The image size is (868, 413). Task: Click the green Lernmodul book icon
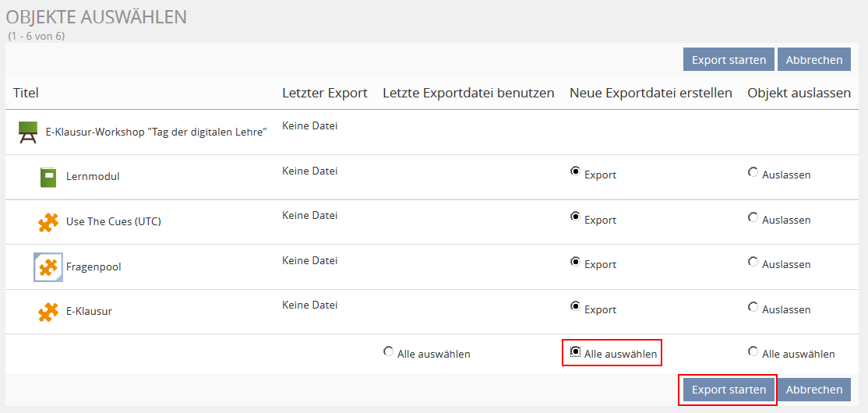(x=48, y=177)
